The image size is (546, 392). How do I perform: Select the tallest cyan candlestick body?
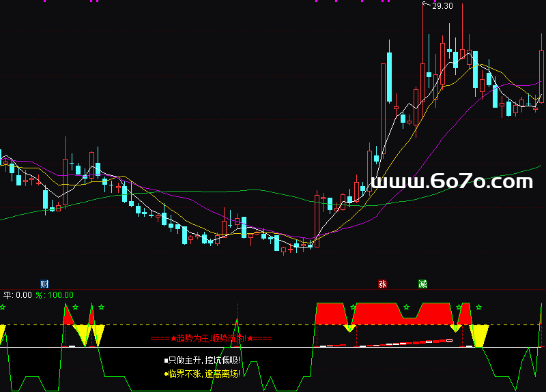389,75
